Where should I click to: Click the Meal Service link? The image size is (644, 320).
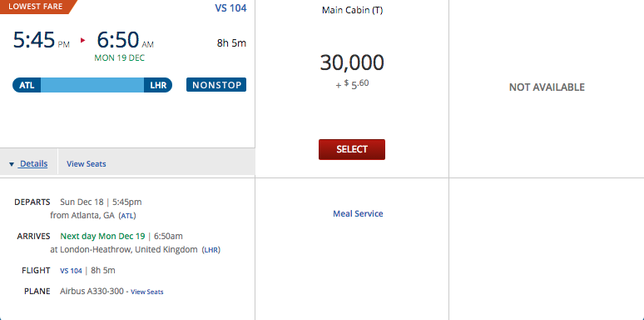[x=358, y=213]
